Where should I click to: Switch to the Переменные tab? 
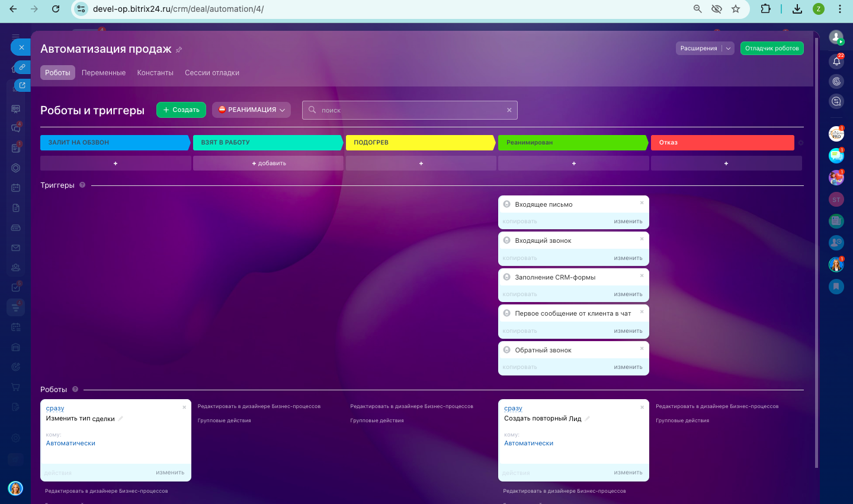point(104,73)
